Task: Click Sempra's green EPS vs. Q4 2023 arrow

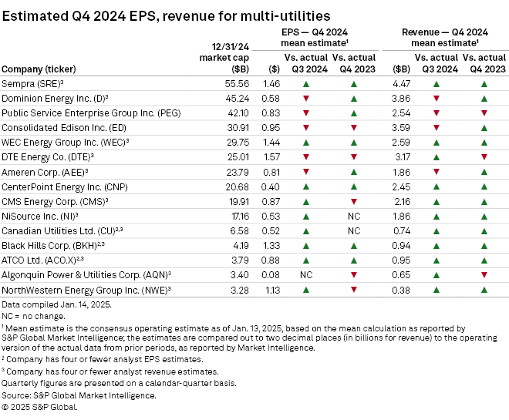Action: (x=355, y=84)
